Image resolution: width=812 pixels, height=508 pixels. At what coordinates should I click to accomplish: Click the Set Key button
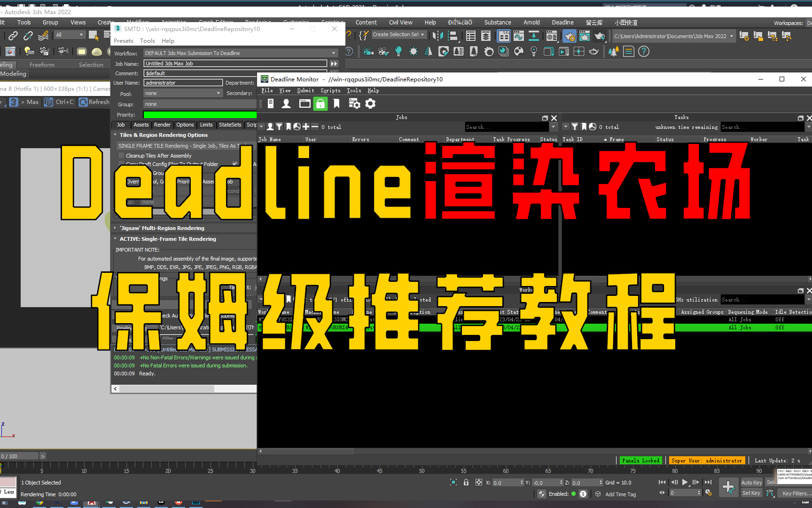click(751, 493)
